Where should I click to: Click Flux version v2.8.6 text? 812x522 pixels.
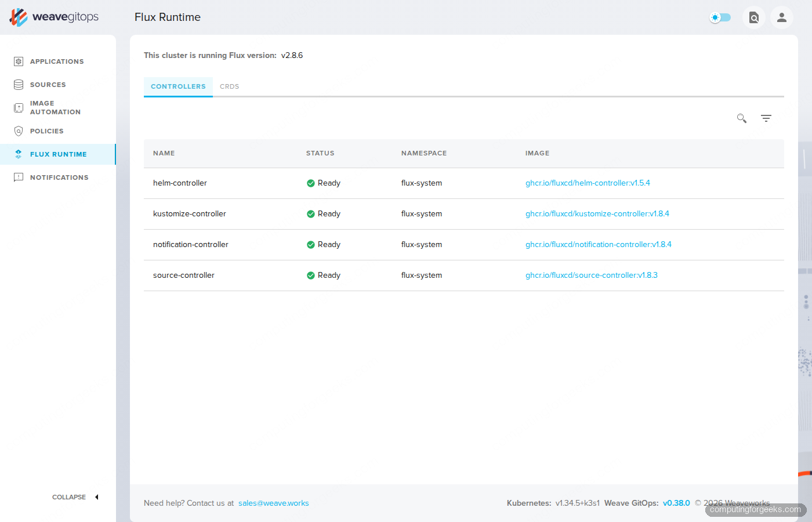tap(292, 56)
